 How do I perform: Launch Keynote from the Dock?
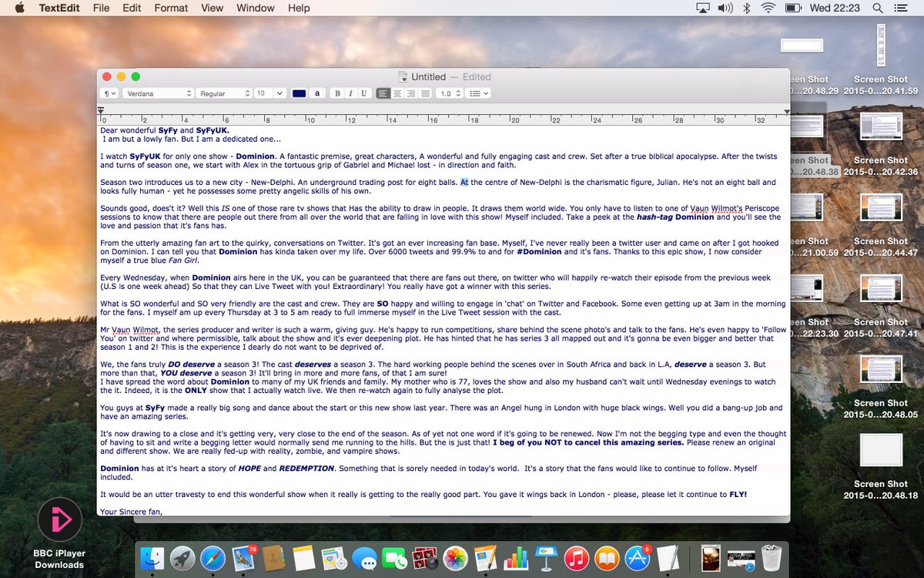(546, 560)
